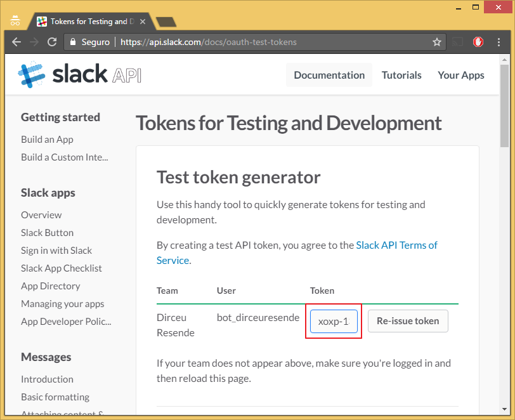The height and width of the screenshot is (420, 515).
Task: Click the xoxp token input field
Action: coord(334,321)
